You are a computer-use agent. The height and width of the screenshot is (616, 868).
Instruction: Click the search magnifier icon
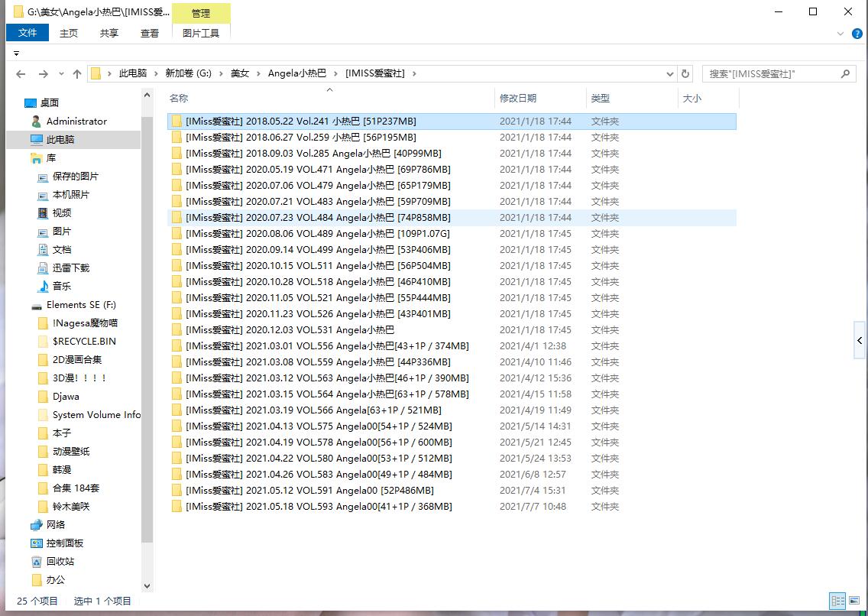coord(845,74)
